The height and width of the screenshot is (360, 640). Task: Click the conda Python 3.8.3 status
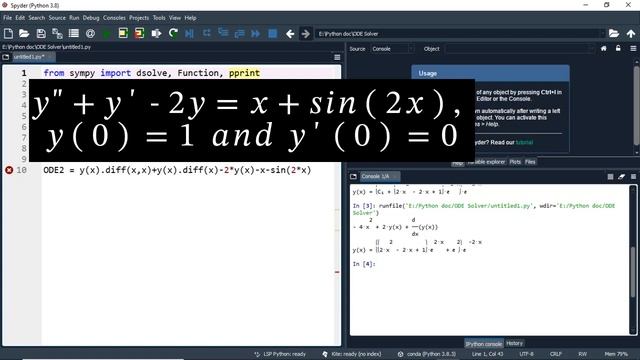[x=427, y=354]
